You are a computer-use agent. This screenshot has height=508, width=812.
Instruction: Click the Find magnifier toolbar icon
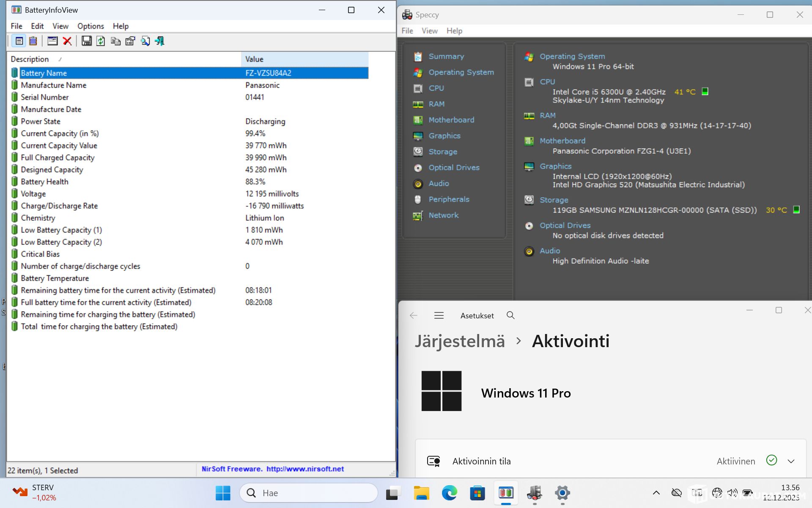[x=145, y=41]
